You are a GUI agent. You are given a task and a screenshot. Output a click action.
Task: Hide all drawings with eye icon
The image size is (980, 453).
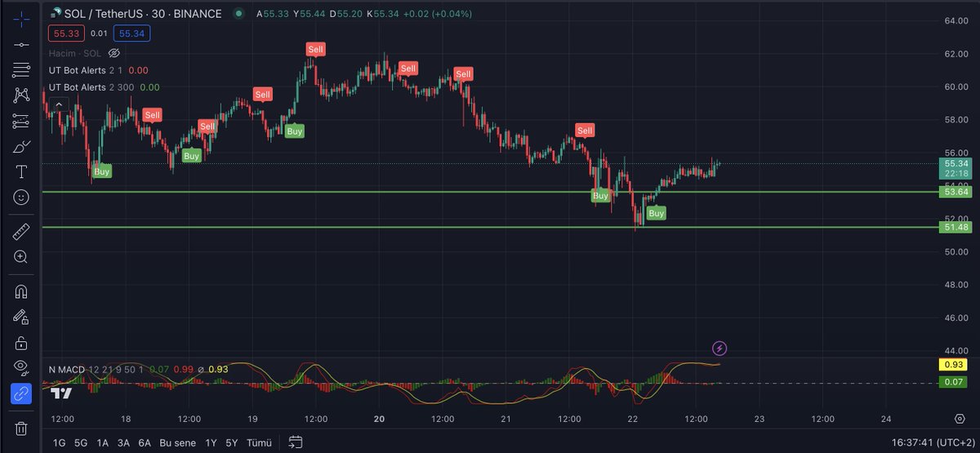click(x=21, y=367)
